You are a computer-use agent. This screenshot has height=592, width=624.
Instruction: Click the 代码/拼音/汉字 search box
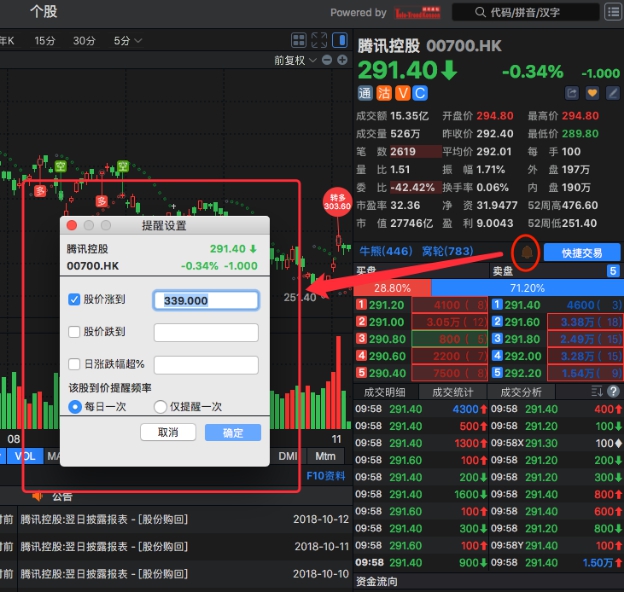pos(525,12)
